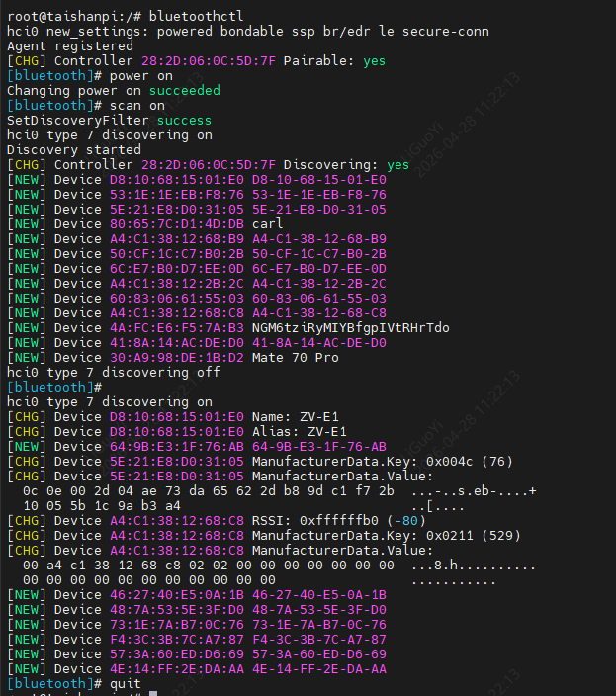
Task: Click the "Agent registered" message
Action: click(70, 46)
